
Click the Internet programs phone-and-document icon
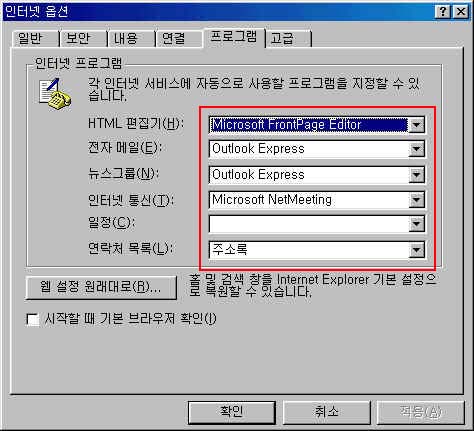(x=55, y=95)
